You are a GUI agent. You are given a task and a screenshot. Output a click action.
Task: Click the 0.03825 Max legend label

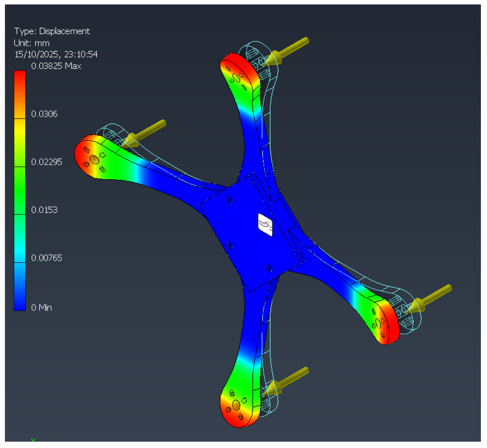click(x=56, y=66)
